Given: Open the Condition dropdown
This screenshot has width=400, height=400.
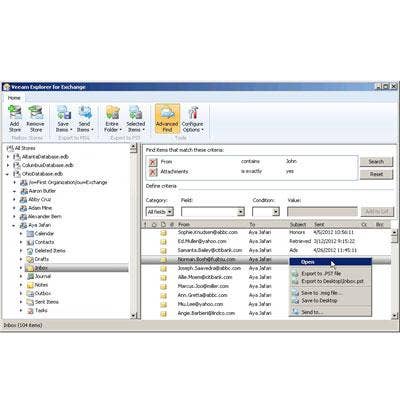Looking at the screenshot, I should 266,212.
